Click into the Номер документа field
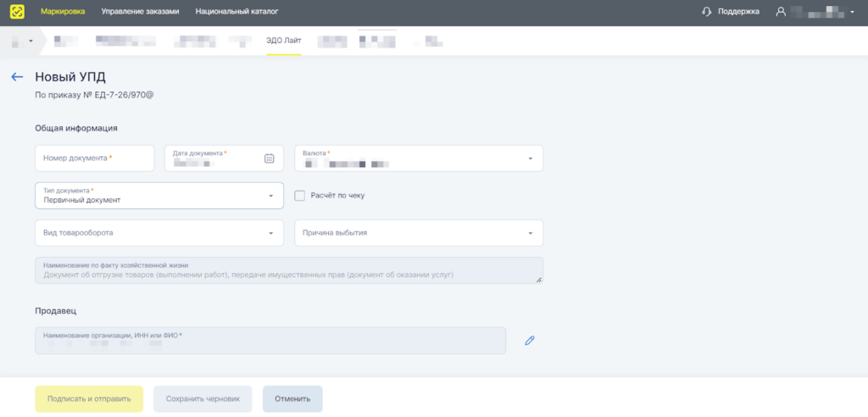The image size is (868, 417). coord(94,158)
